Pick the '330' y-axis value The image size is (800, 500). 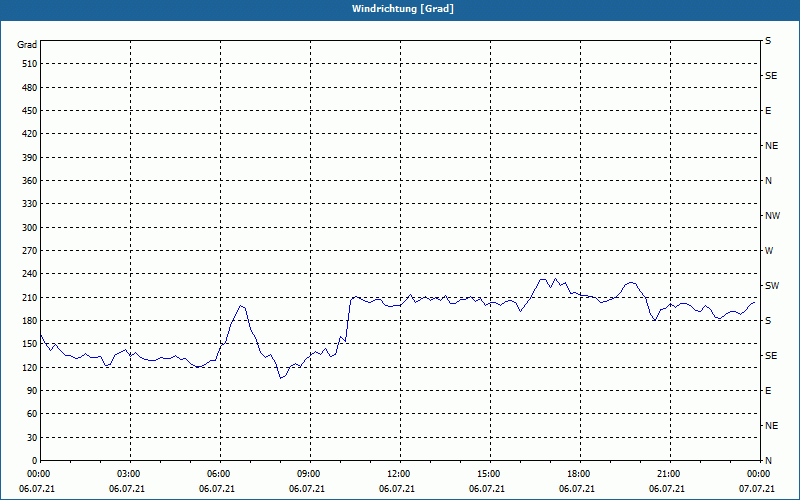(30, 204)
